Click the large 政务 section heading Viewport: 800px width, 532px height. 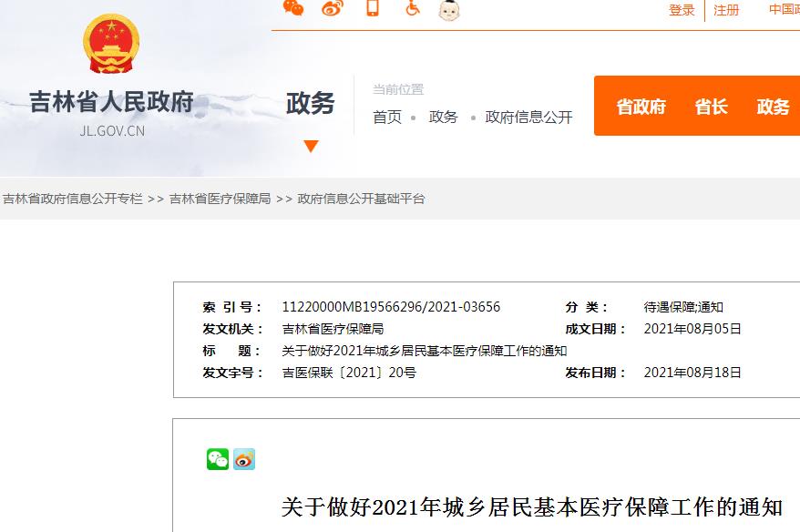click(x=310, y=104)
